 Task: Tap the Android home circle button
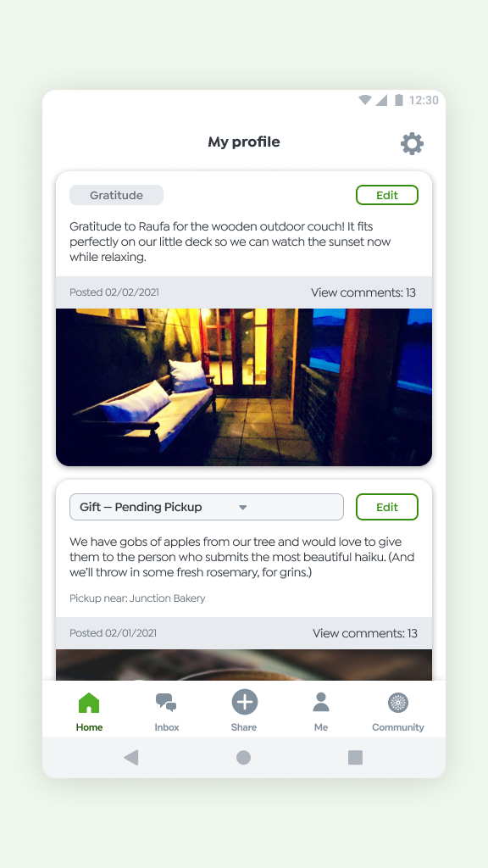[x=243, y=757]
